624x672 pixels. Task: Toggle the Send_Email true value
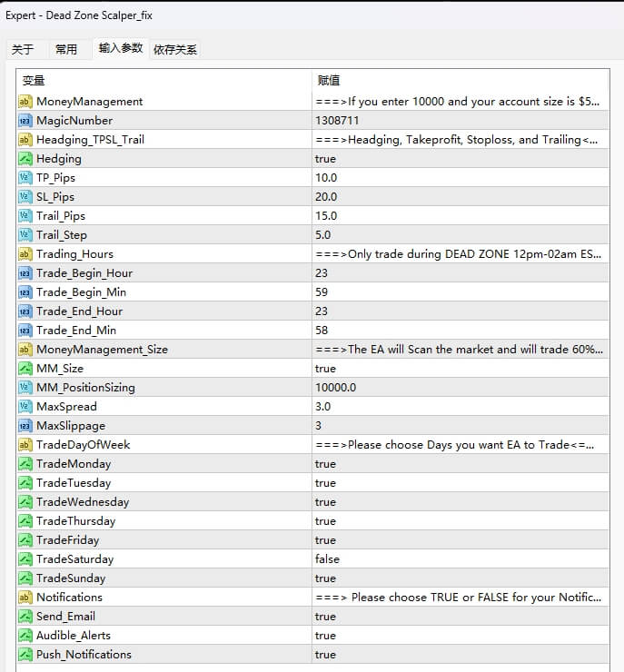(325, 617)
